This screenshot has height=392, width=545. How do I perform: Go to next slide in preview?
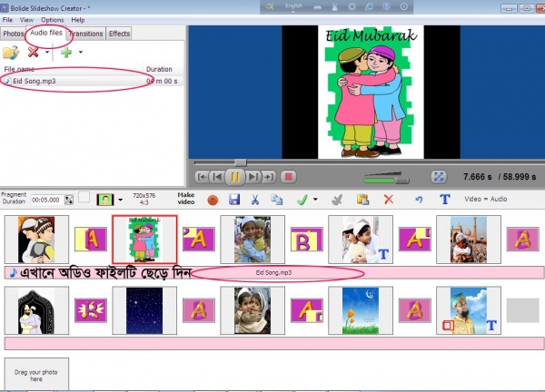coord(253,177)
